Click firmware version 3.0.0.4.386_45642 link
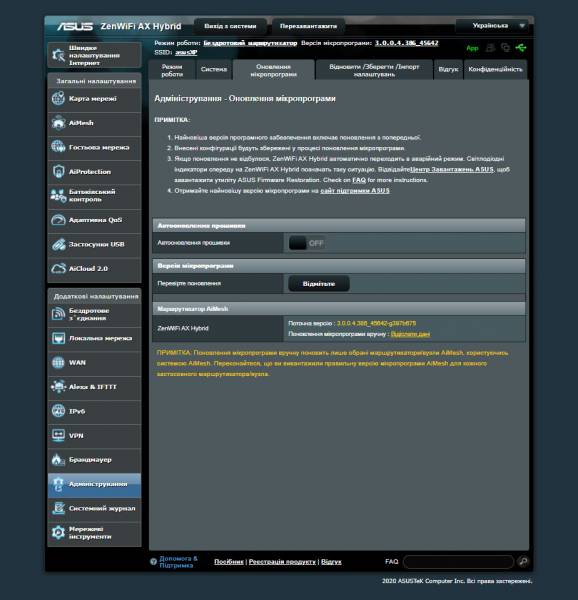Screen dimensions: 578x600 click(x=406, y=43)
